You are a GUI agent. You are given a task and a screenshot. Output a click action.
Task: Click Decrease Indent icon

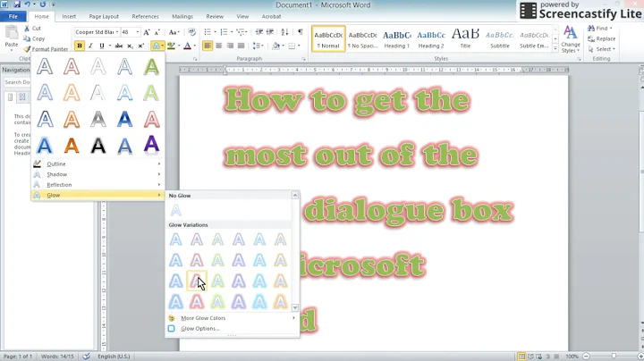259,32
